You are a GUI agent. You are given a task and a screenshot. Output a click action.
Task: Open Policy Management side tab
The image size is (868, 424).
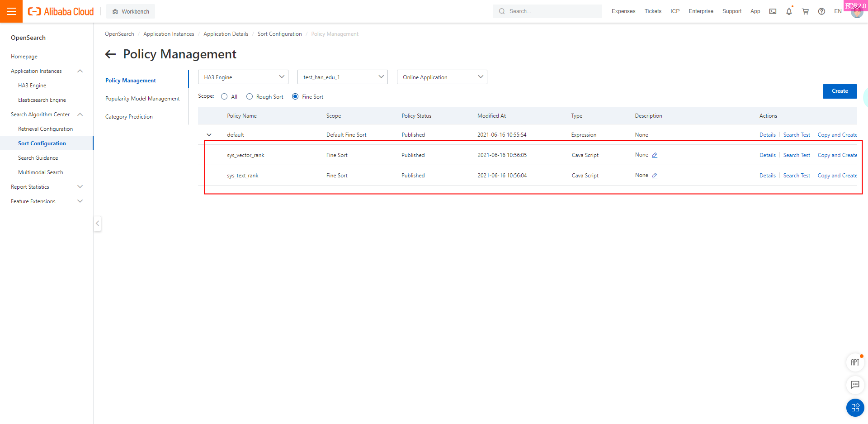131,81
